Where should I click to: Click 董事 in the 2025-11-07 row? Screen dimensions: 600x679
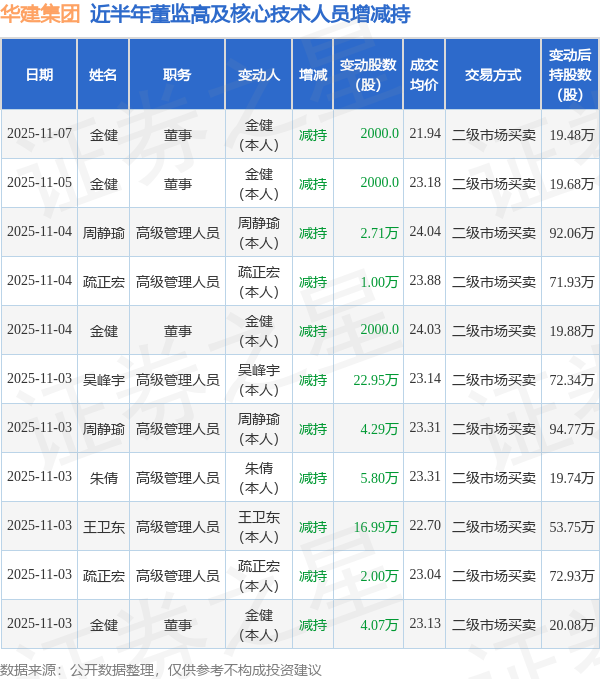click(177, 135)
